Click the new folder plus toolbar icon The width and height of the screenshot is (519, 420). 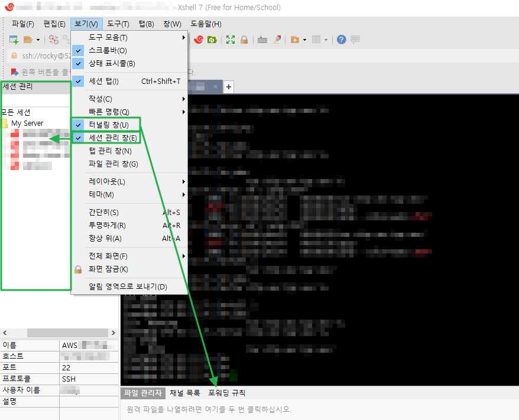[294, 40]
